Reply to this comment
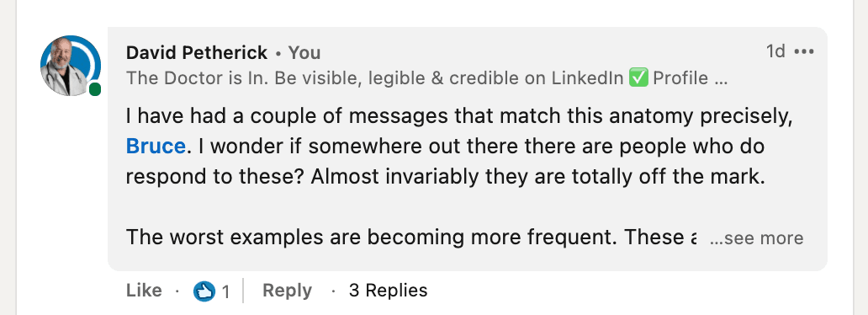The width and height of the screenshot is (868, 315). coord(287,291)
